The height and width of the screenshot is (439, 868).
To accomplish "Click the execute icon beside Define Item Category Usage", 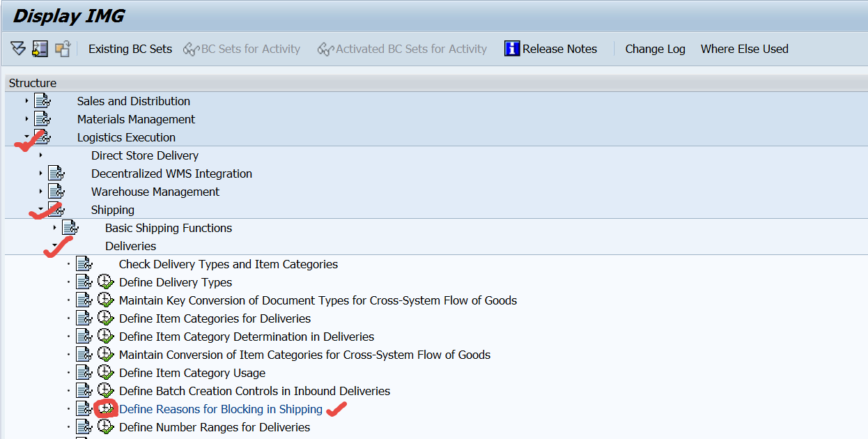I will [106, 372].
